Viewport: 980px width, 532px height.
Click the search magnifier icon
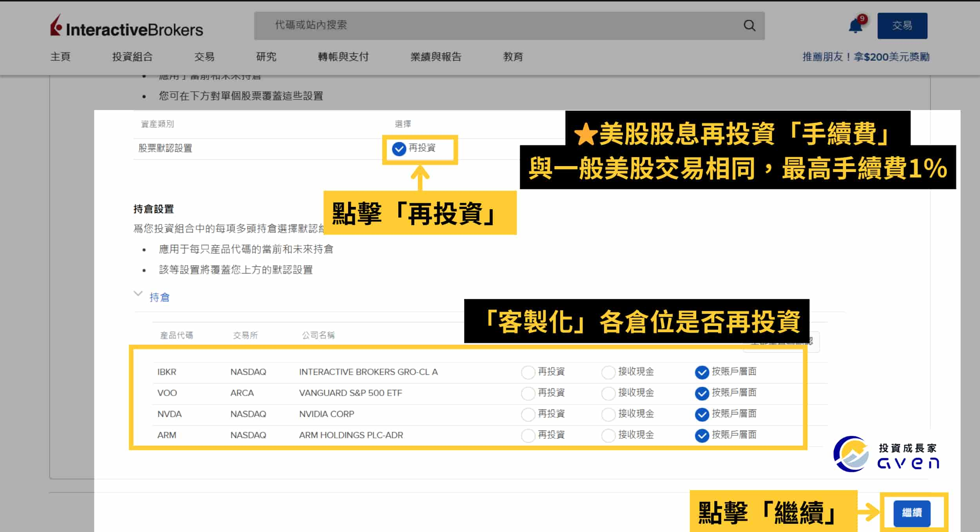click(749, 25)
